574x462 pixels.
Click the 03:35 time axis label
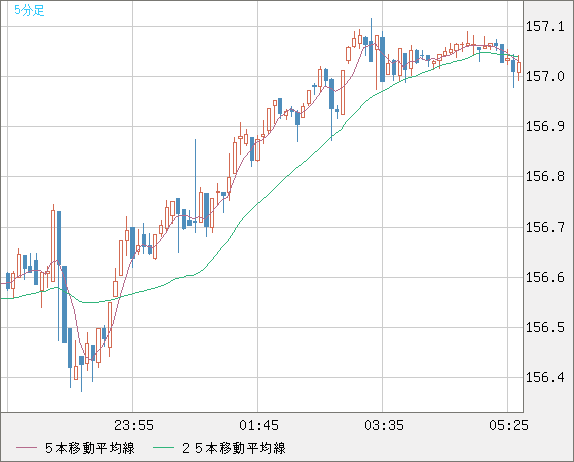click(384, 425)
